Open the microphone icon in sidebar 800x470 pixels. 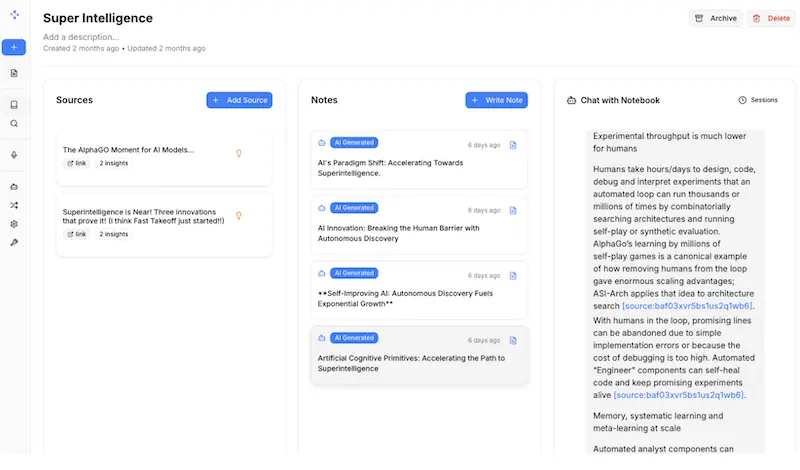tap(14, 155)
